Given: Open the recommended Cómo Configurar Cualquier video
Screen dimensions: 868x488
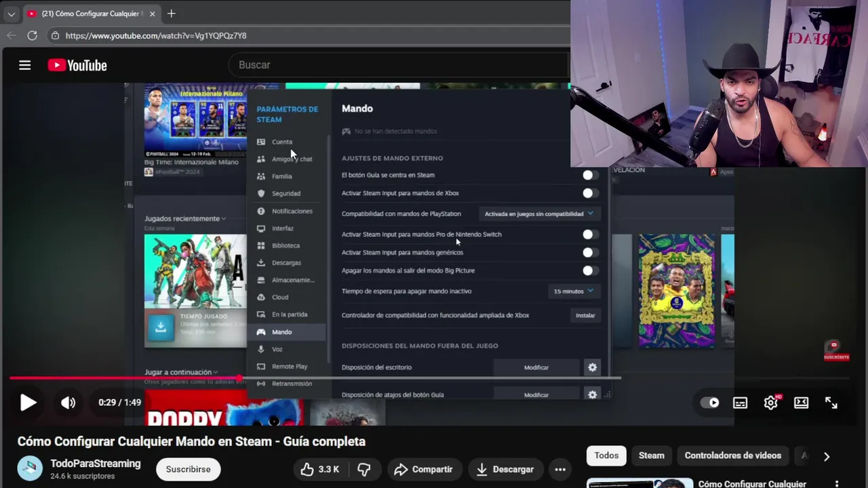Looking at the screenshot, I should (x=752, y=484).
